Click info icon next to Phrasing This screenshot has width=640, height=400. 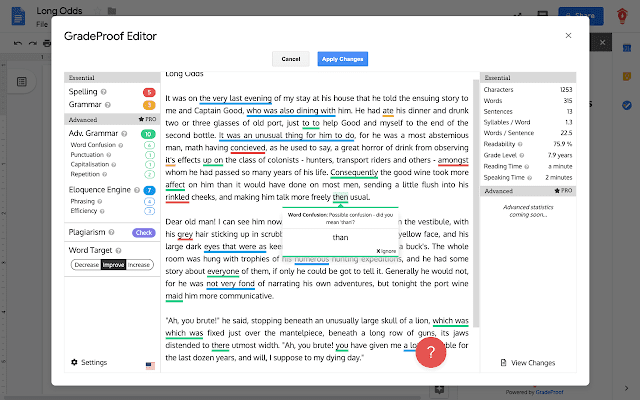coord(100,201)
